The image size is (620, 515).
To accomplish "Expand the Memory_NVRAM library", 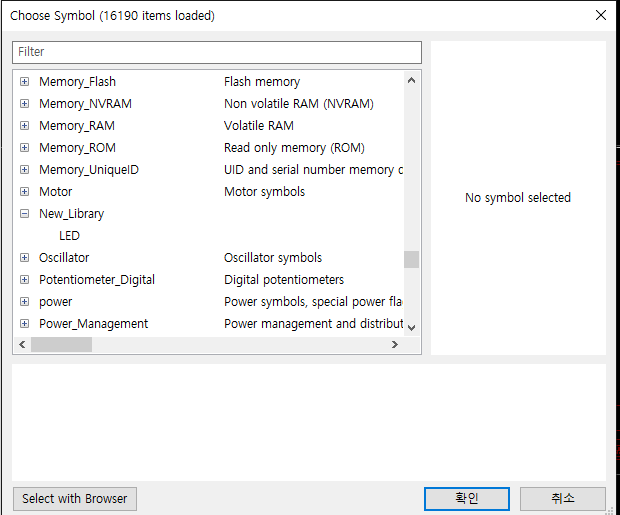I will [25, 104].
